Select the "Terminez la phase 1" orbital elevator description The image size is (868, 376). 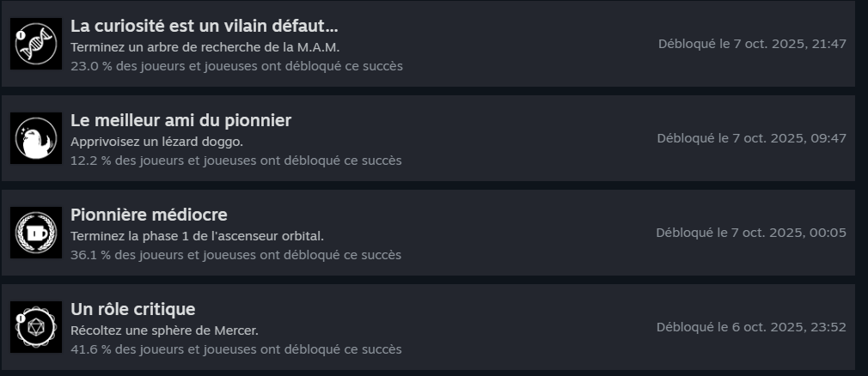tap(197, 236)
